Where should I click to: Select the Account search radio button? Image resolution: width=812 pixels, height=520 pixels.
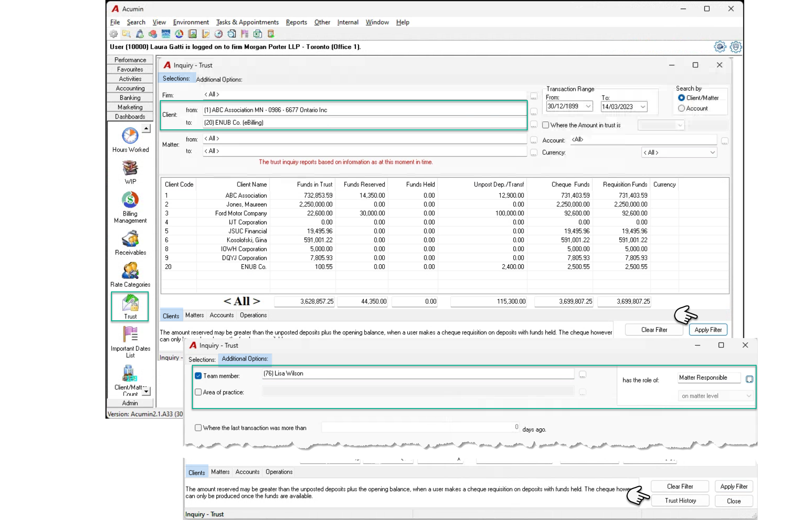pyautogui.click(x=681, y=109)
